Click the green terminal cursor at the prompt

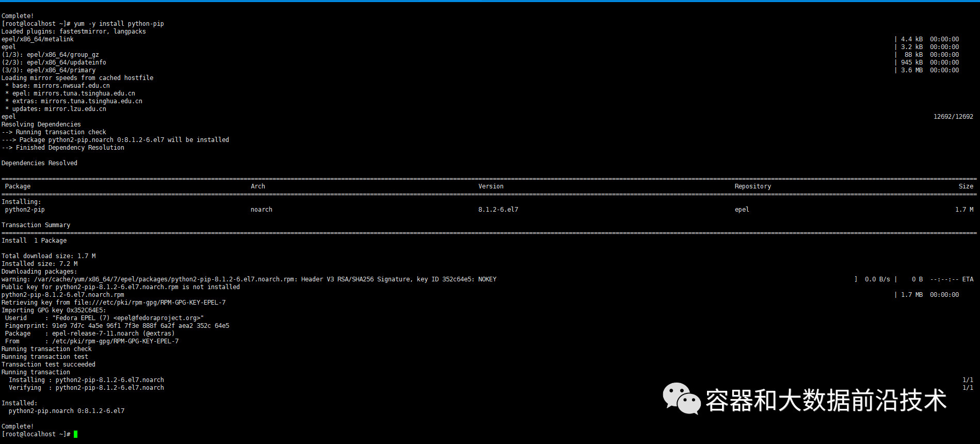(x=75, y=434)
